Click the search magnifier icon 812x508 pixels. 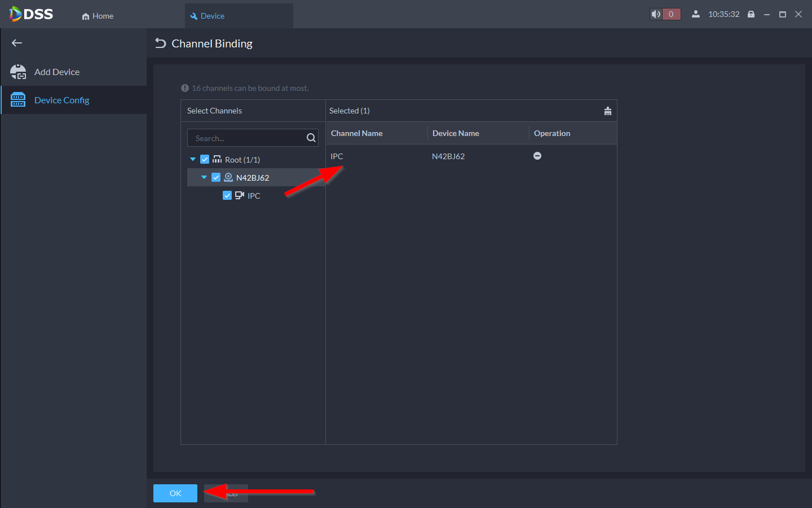[x=311, y=138]
